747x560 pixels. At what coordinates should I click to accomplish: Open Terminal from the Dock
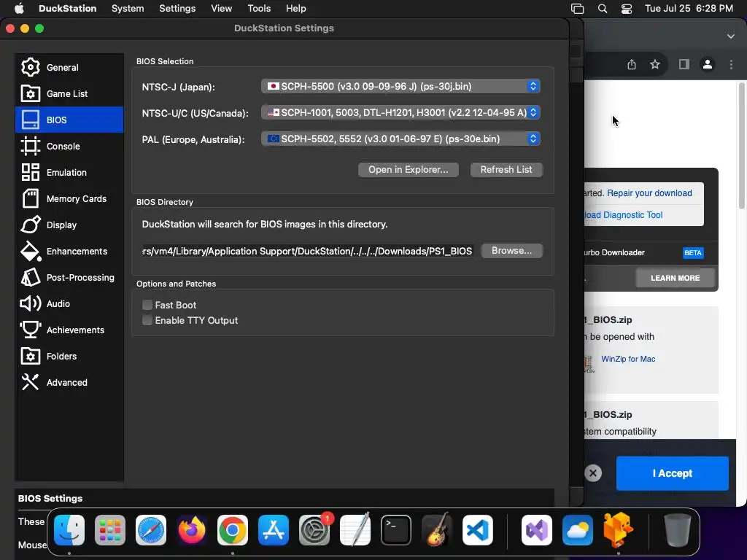coord(396,530)
